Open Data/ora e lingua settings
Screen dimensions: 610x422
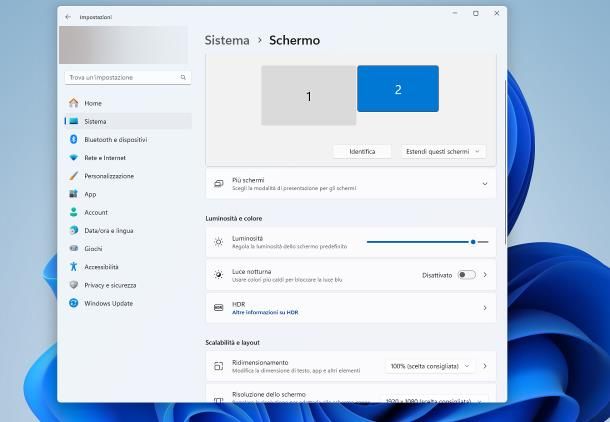tap(128, 230)
